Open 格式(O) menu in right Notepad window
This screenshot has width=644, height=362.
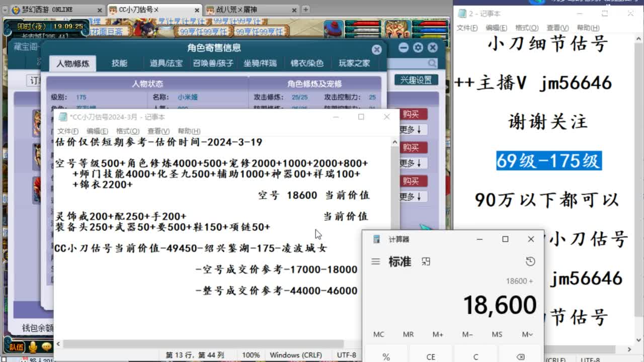tap(527, 28)
